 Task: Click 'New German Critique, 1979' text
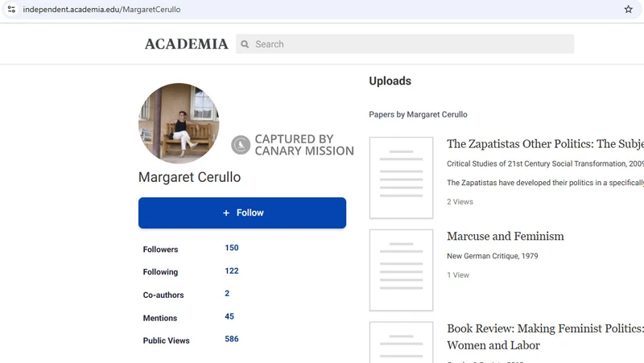pyautogui.click(x=493, y=256)
